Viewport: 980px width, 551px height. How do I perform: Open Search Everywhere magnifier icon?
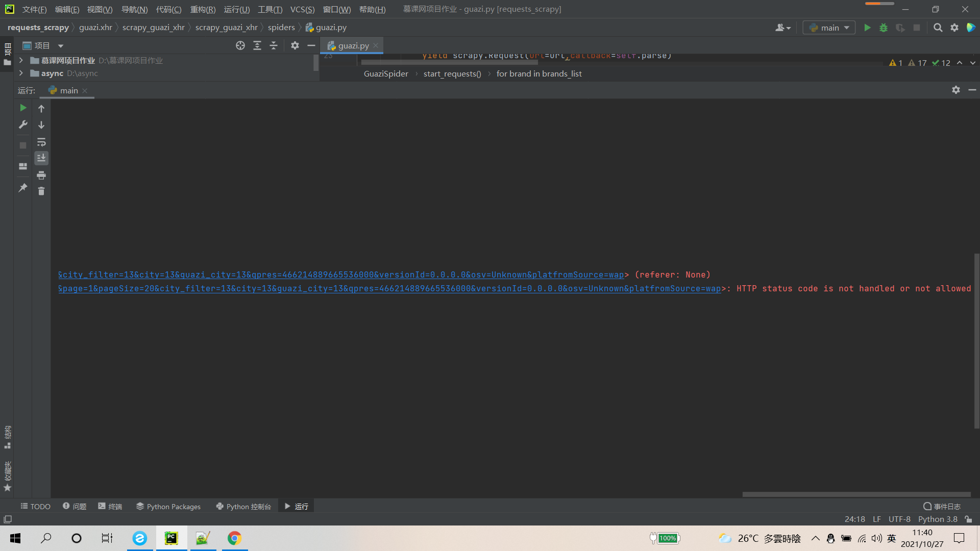pos(938,28)
